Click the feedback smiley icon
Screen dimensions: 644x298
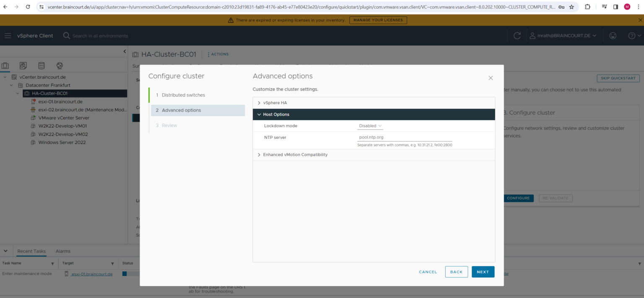(x=613, y=36)
